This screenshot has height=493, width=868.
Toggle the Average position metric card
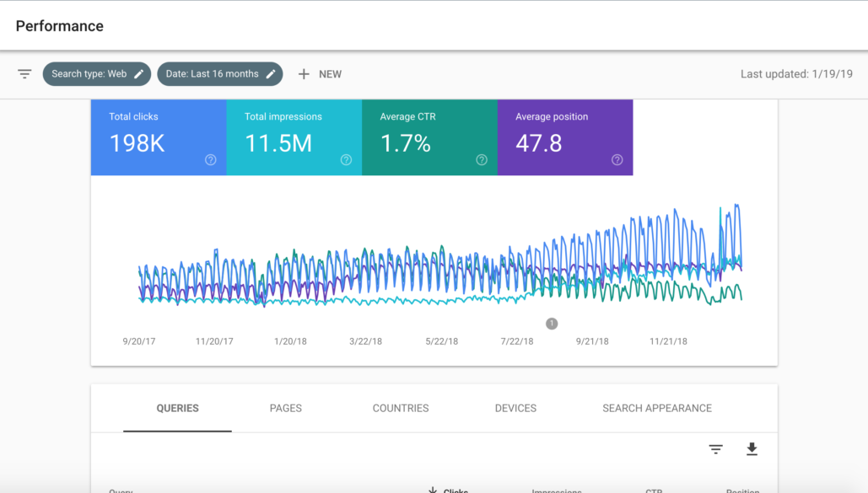(x=565, y=137)
